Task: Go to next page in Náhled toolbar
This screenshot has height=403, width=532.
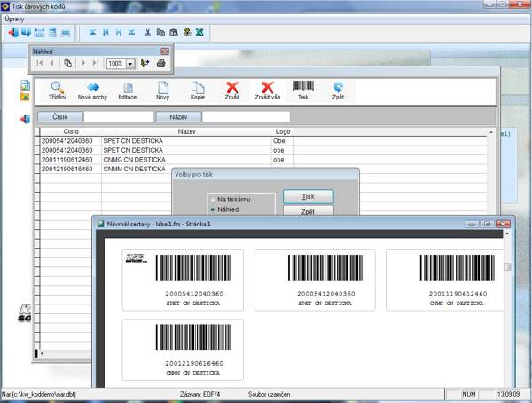Action: point(83,63)
